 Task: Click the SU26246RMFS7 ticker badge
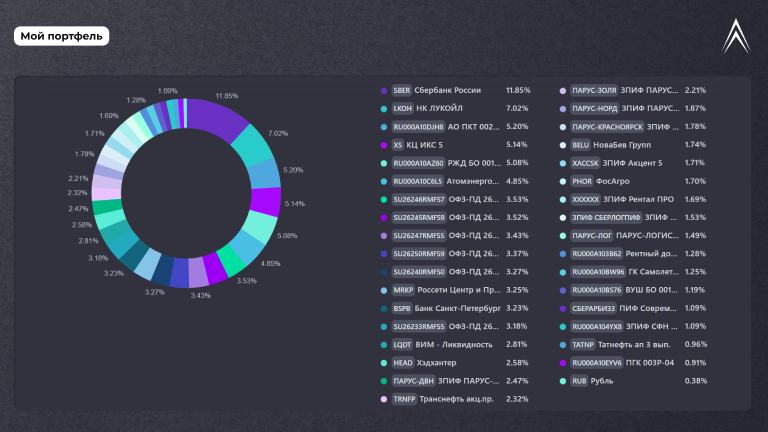click(419, 199)
